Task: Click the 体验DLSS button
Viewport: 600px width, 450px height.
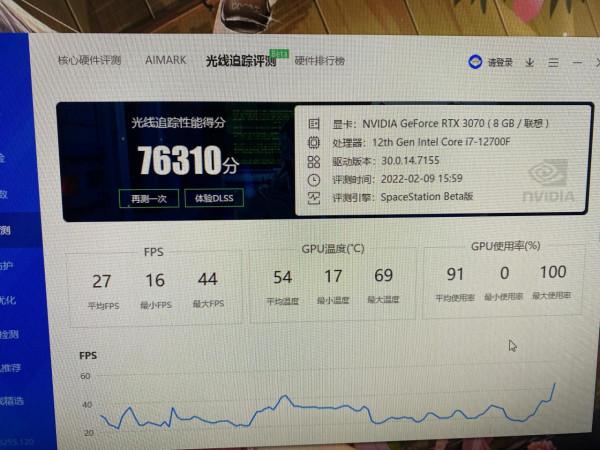Action: [214, 198]
